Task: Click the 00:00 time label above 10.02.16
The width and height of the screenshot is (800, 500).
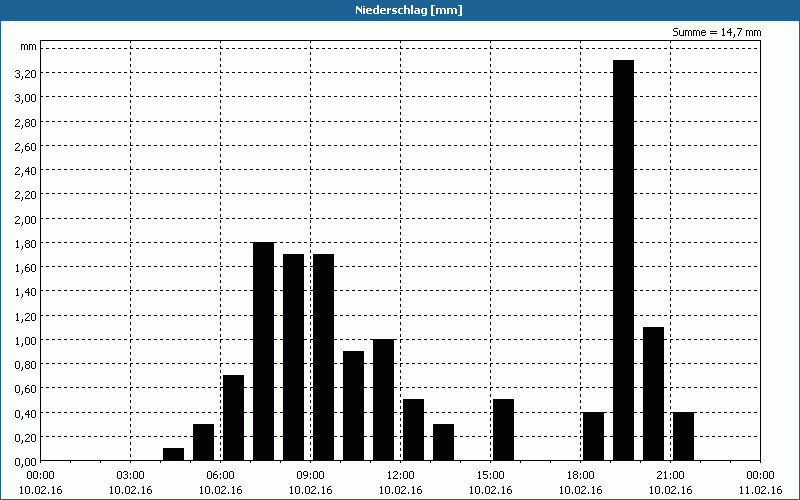Action: [40, 476]
